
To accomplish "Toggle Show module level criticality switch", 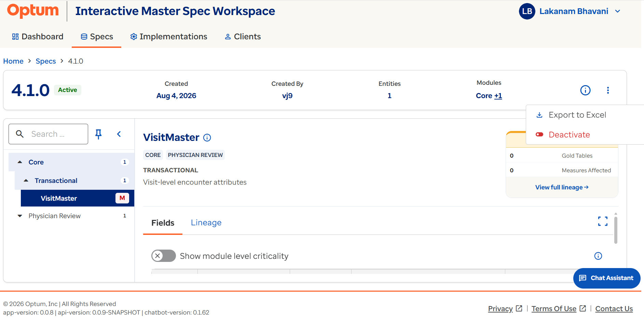I will point(164,256).
